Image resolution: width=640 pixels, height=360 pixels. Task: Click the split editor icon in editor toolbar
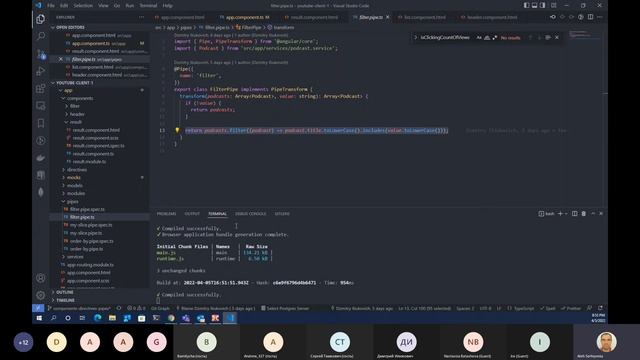click(x=590, y=17)
